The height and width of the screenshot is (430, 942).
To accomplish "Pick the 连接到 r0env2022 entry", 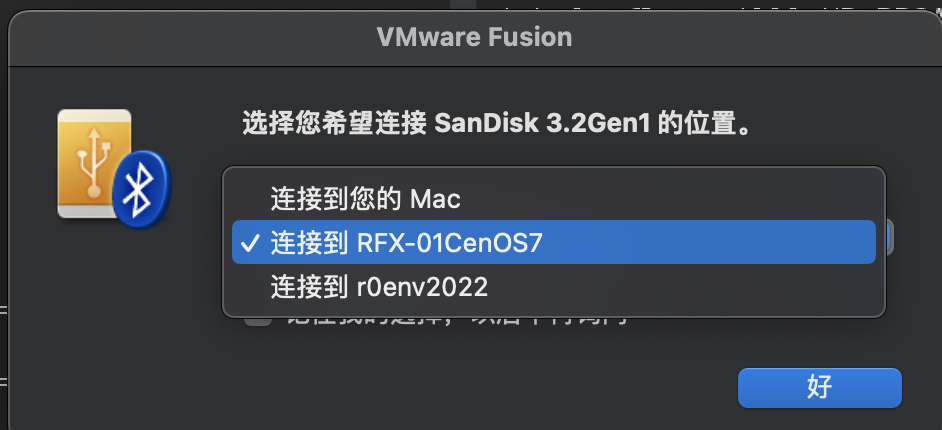I will point(379,288).
